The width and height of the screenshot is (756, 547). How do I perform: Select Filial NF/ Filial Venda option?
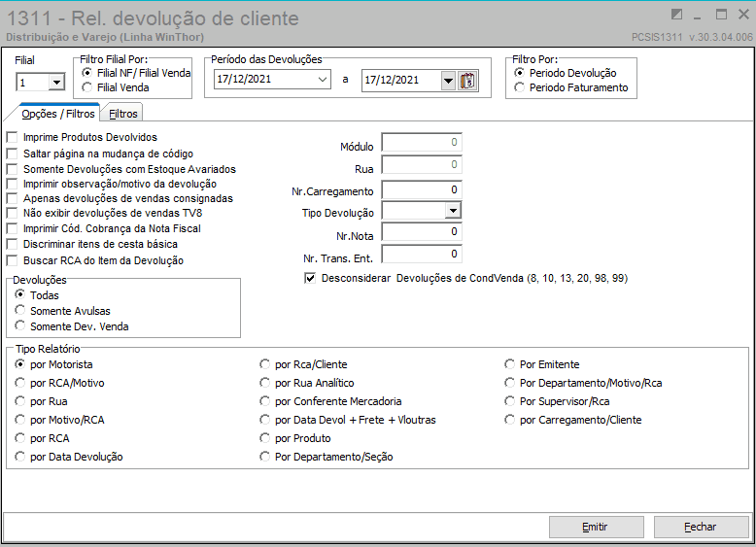pyautogui.click(x=136, y=73)
